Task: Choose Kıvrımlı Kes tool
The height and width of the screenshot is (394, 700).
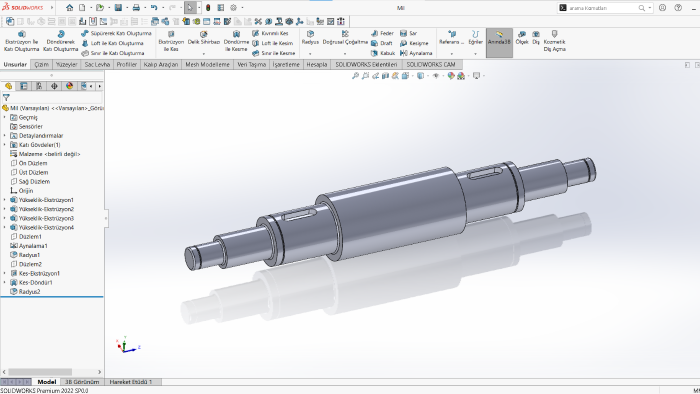Action: tap(270, 33)
